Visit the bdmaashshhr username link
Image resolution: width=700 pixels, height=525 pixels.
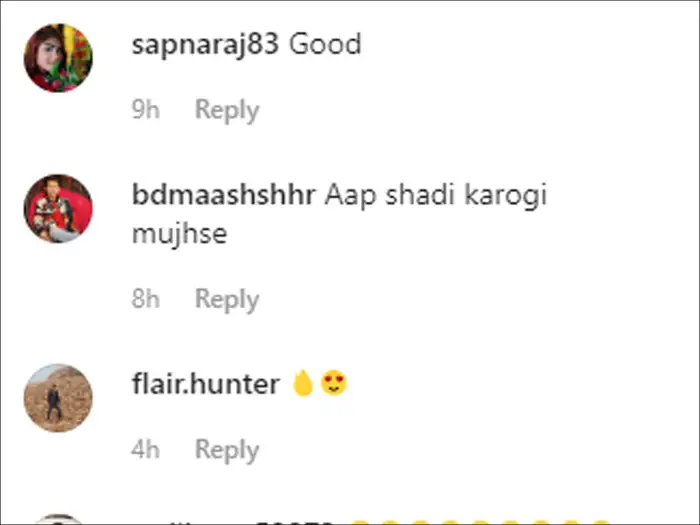(225, 195)
